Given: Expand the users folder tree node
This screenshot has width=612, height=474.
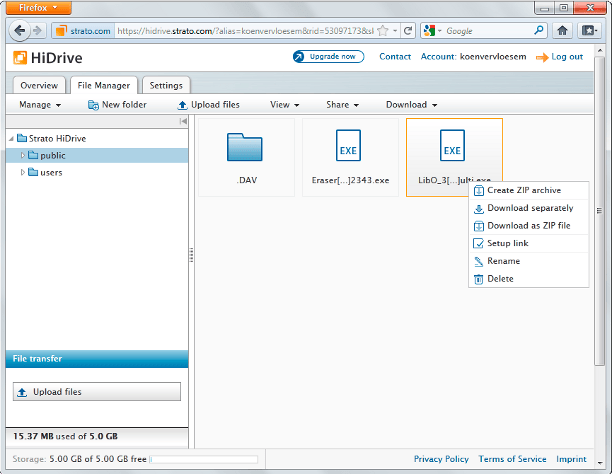Looking at the screenshot, I should tap(23, 172).
